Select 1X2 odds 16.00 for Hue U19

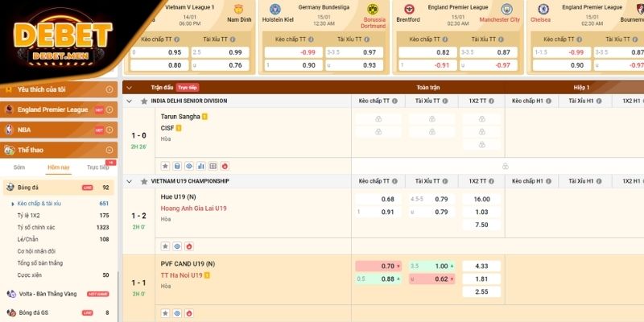tap(481, 199)
